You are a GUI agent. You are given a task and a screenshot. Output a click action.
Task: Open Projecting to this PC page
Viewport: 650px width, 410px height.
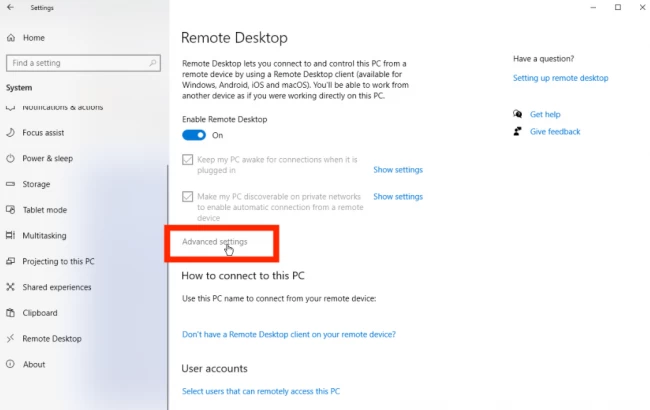click(58, 262)
